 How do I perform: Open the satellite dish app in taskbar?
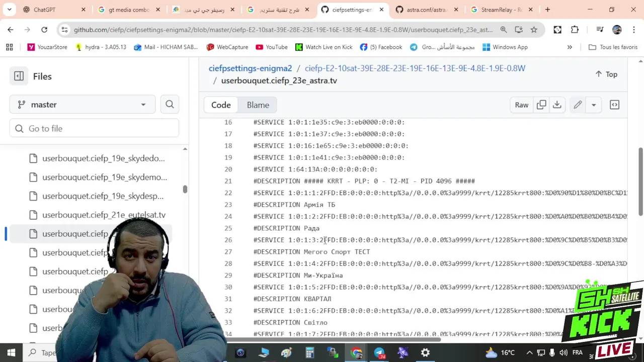pyautogui.click(x=403, y=352)
